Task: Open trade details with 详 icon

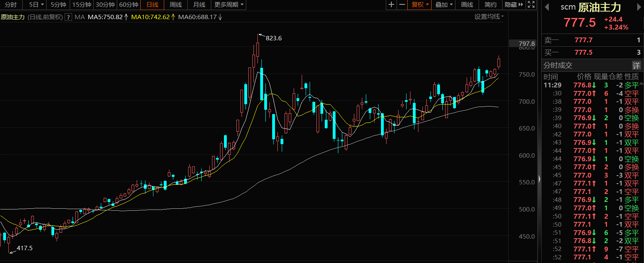Action: click(x=636, y=65)
